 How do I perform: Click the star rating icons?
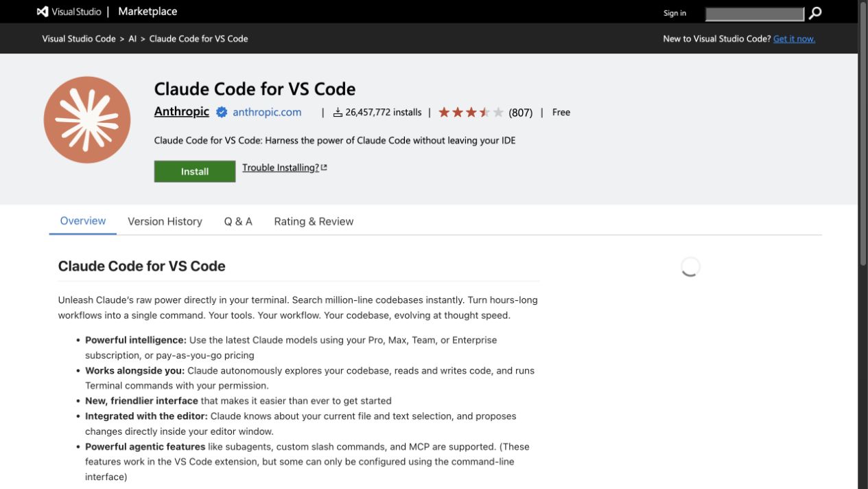(x=471, y=112)
